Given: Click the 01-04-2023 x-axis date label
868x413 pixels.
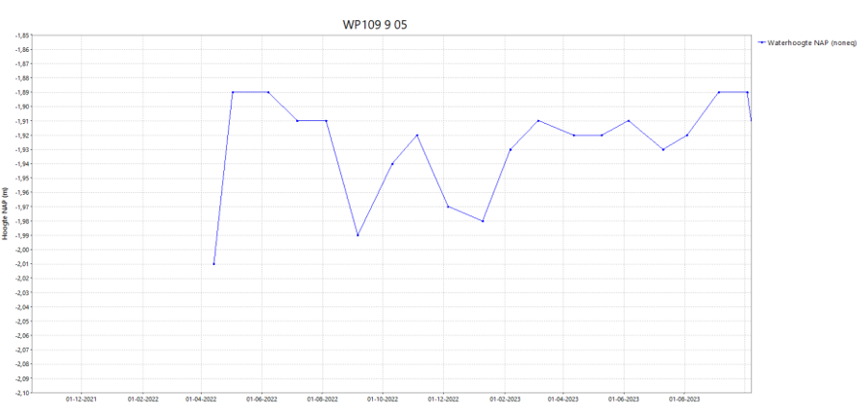Looking at the screenshot, I should tap(563, 399).
